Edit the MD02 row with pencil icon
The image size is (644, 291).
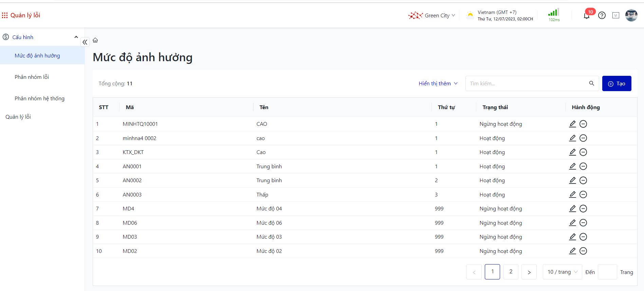pyautogui.click(x=572, y=251)
